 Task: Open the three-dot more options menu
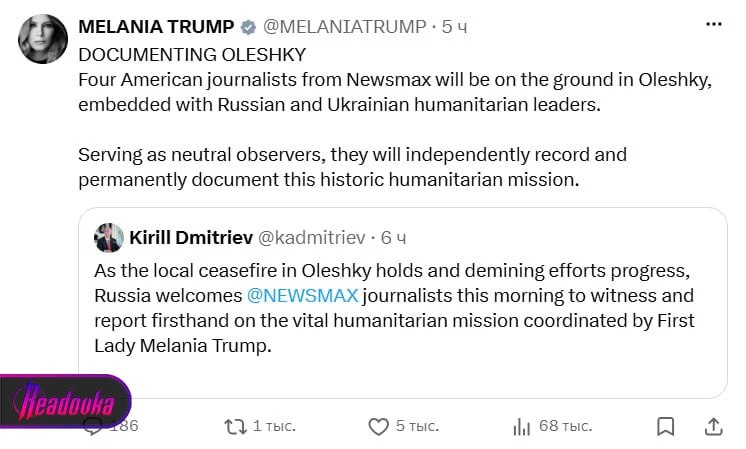[714, 24]
